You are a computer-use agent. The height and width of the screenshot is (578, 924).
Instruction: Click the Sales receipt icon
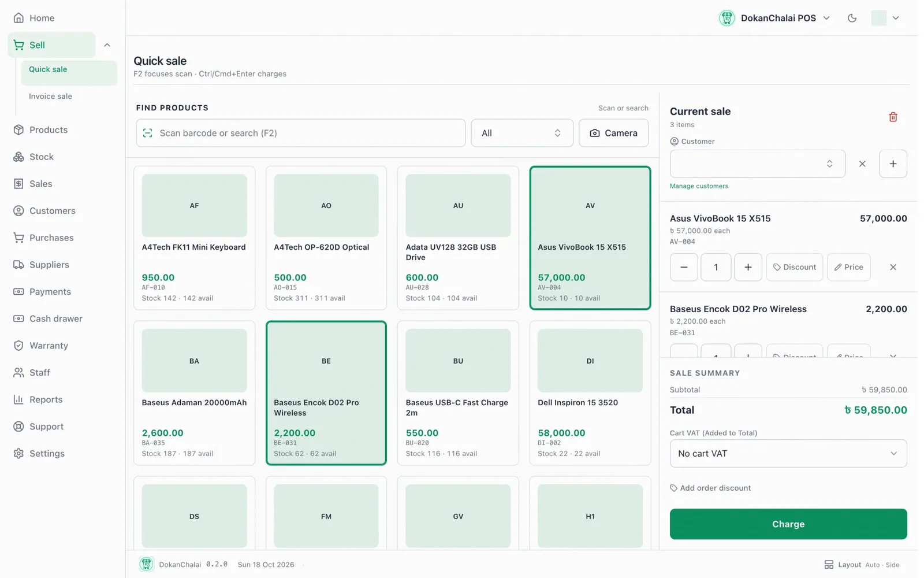click(x=18, y=184)
